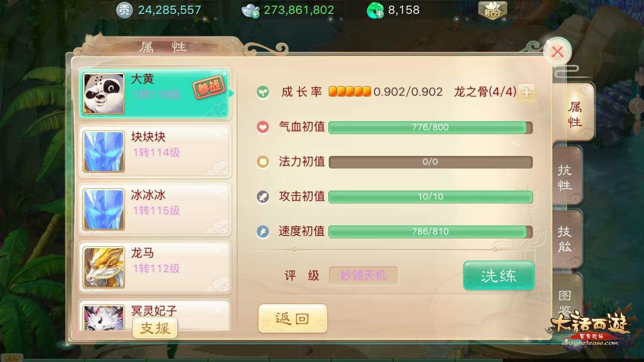Tap the 冥灵妃子 pet portrait

[x=103, y=318]
